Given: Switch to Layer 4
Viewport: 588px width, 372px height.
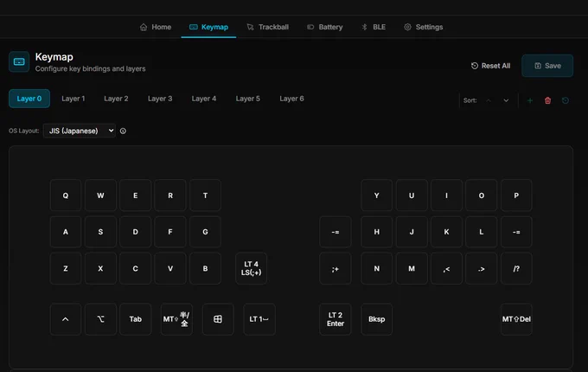Looking at the screenshot, I should pyautogui.click(x=204, y=99).
